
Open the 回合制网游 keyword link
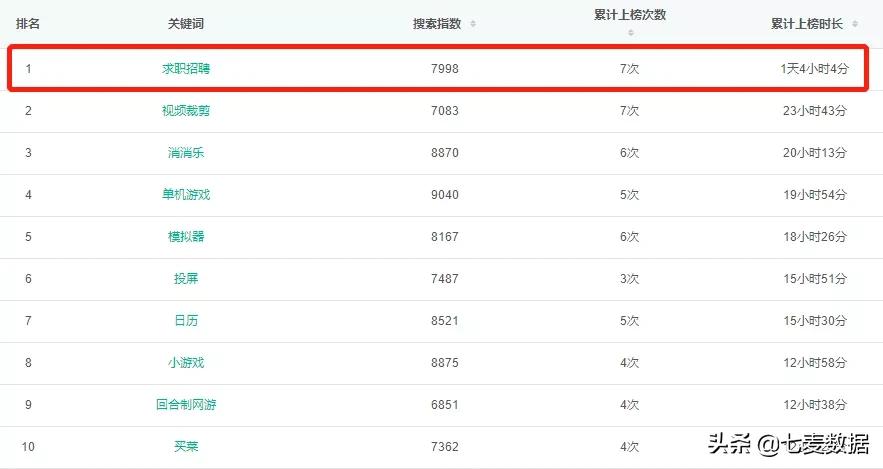[186, 405]
